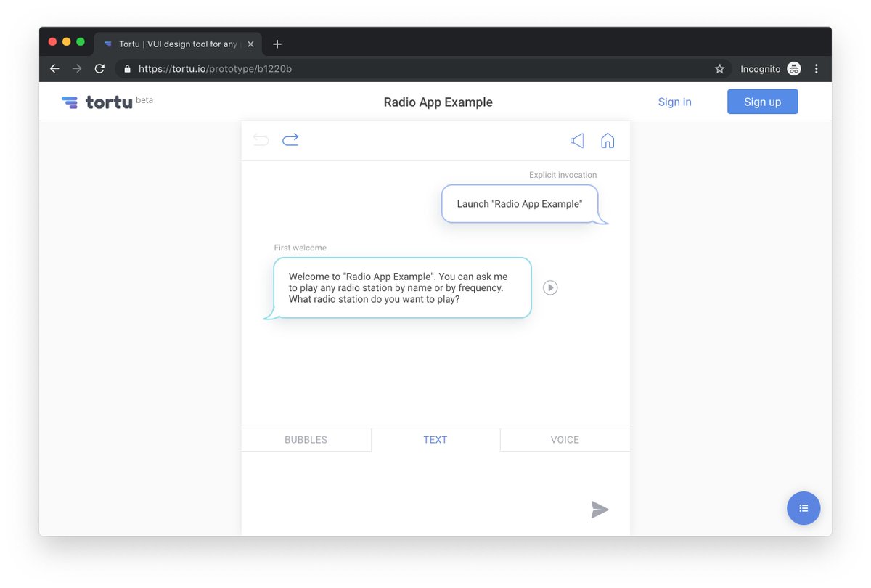Play the welcome message audio
This screenshot has height=588, width=871.
pos(550,288)
